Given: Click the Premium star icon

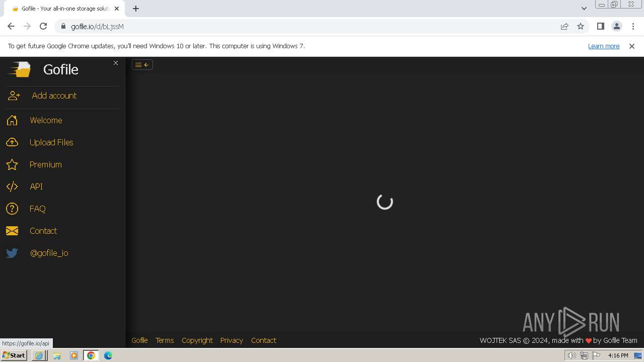Looking at the screenshot, I should [12, 164].
